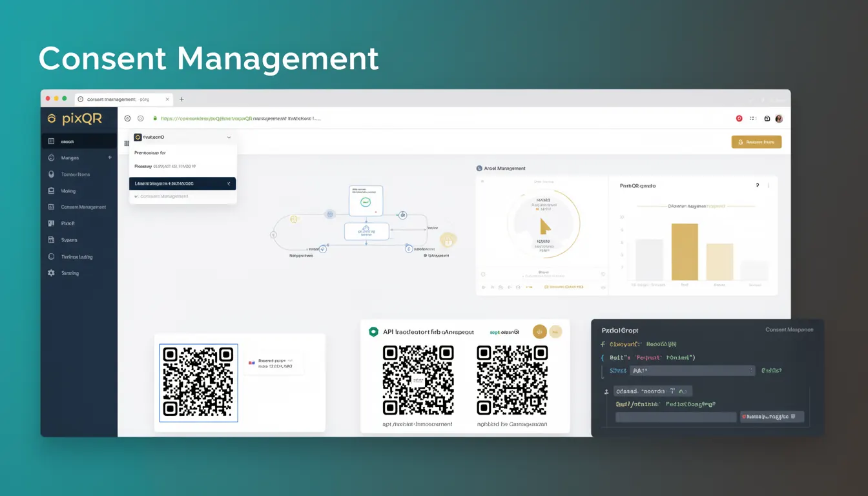Viewport: 868px width, 496px height.
Task: Click the plus icon beside Manages
Action: point(110,158)
